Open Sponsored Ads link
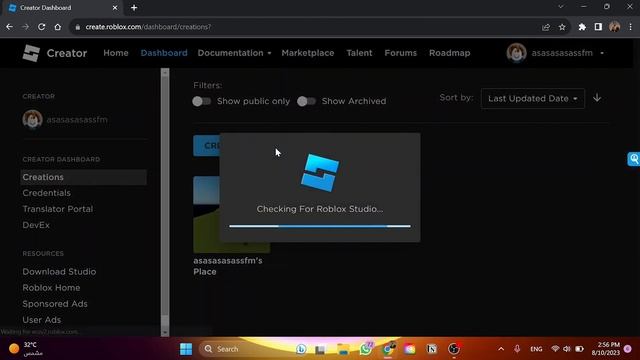640x360 pixels. pos(55,304)
